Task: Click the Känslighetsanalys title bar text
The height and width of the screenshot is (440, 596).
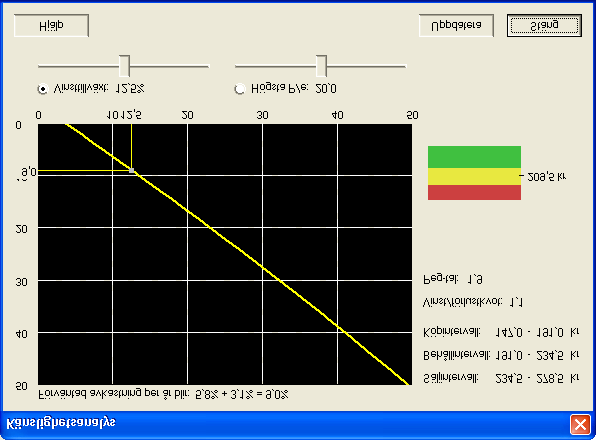Action: (61, 423)
